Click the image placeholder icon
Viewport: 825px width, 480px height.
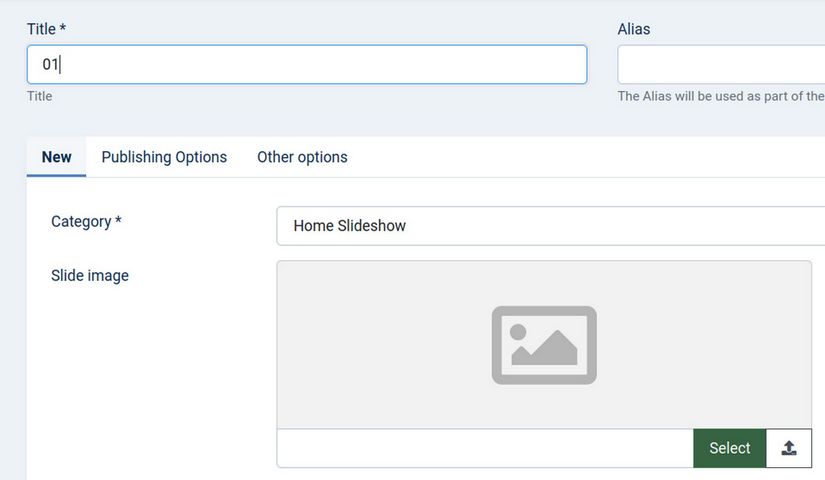[544, 345]
